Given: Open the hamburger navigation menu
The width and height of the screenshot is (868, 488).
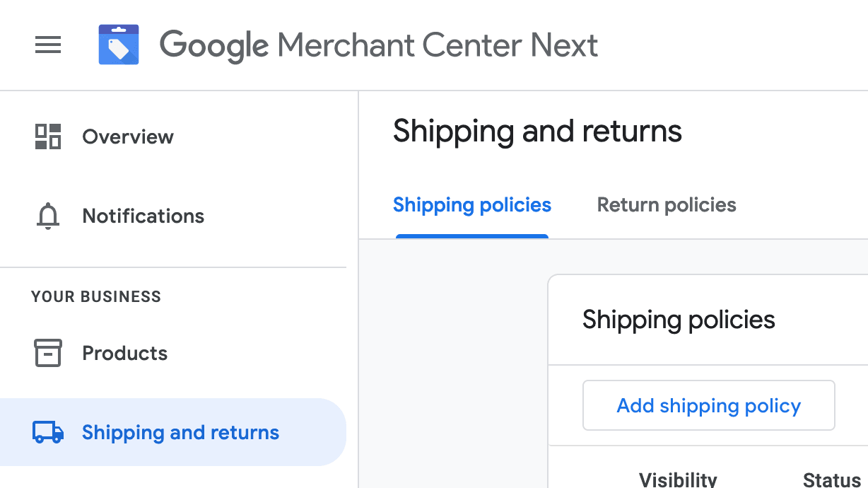Looking at the screenshot, I should coord(47,45).
